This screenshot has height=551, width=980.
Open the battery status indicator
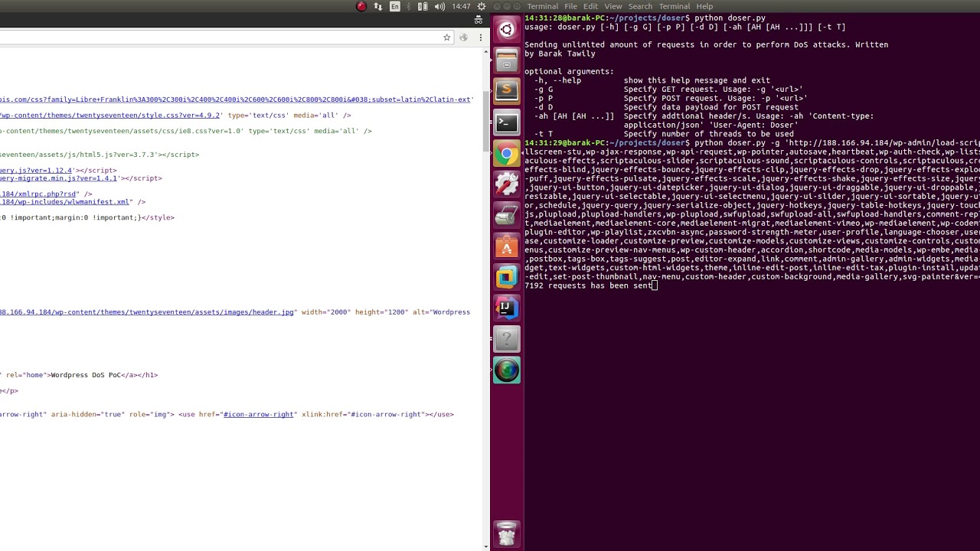pyautogui.click(x=423, y=6)
